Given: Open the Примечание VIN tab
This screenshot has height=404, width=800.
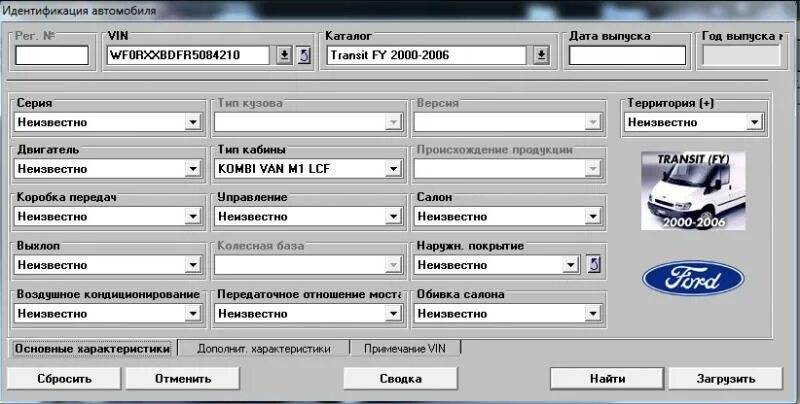Looking at the screenshot, I should pos(405,349).
